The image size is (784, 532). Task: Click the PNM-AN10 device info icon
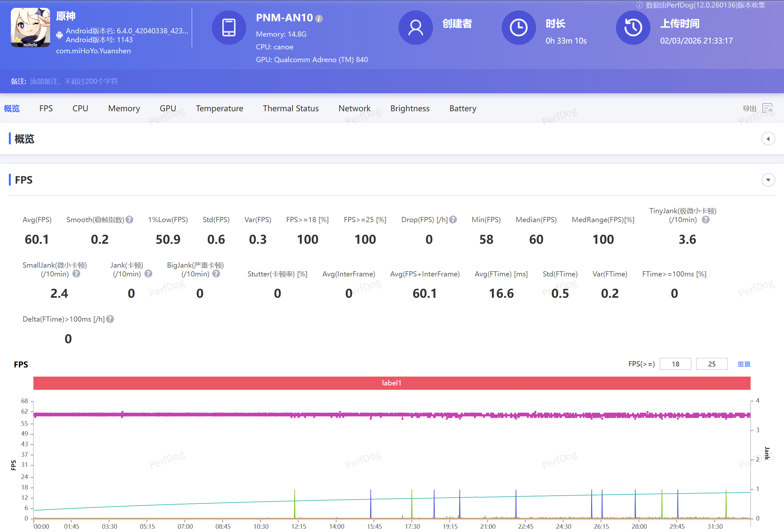pos(319,19)
